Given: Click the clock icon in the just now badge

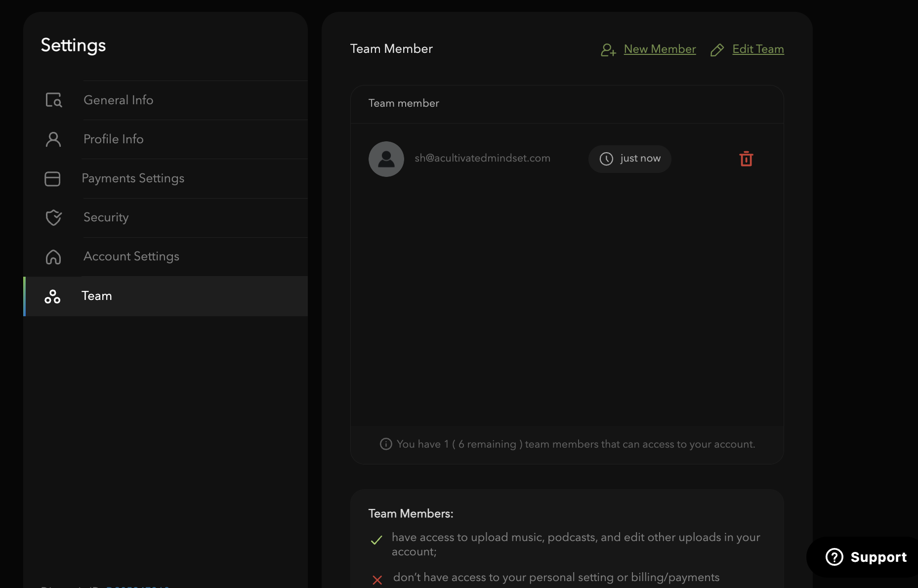Looking at the screenshot, I should click(606, 159).
